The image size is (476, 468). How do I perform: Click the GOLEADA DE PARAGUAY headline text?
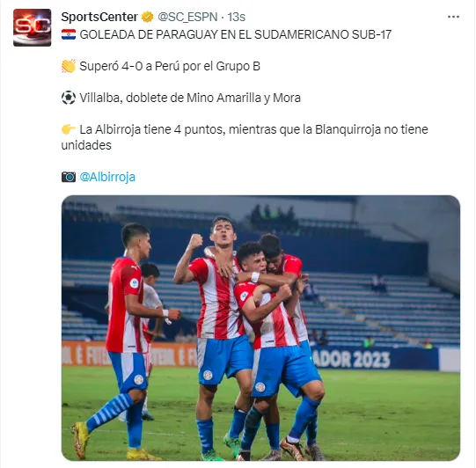pyautogui.click(x=236, y=34)
